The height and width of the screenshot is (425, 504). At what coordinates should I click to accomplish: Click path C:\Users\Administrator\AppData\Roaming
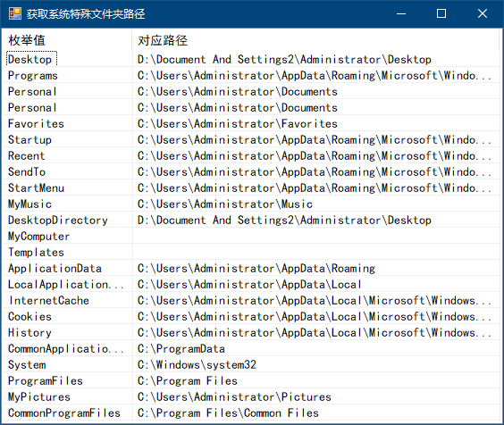pyautogui.click(x=256, y=268)
